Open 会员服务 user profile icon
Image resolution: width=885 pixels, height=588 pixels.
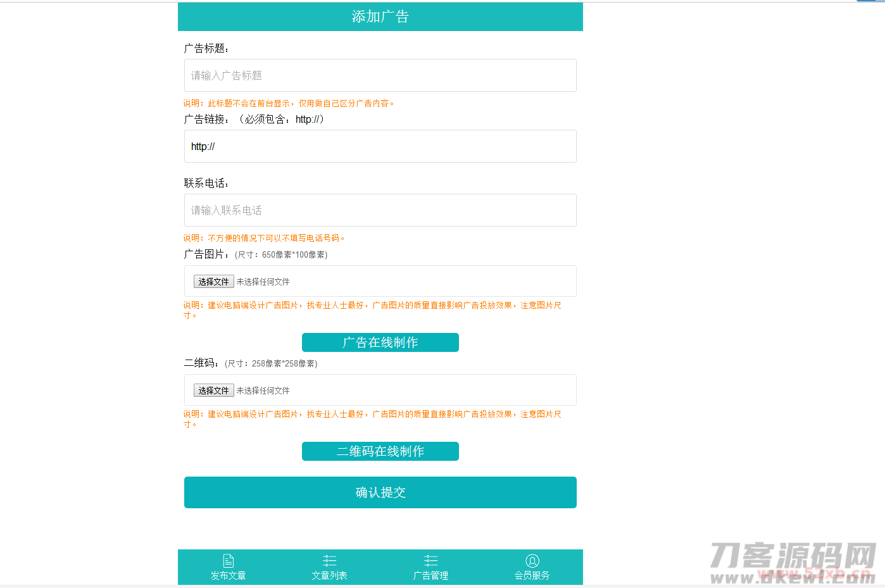coord(532,561)
